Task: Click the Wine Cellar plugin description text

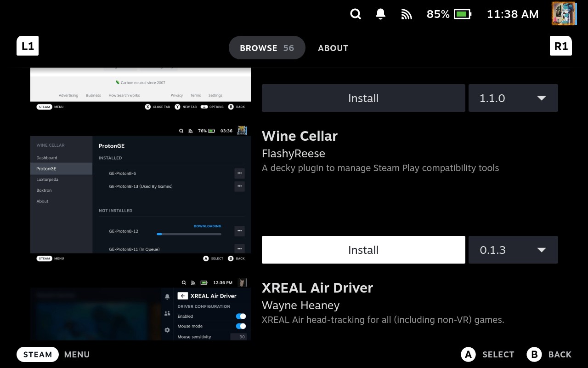Action: (380, 168)
